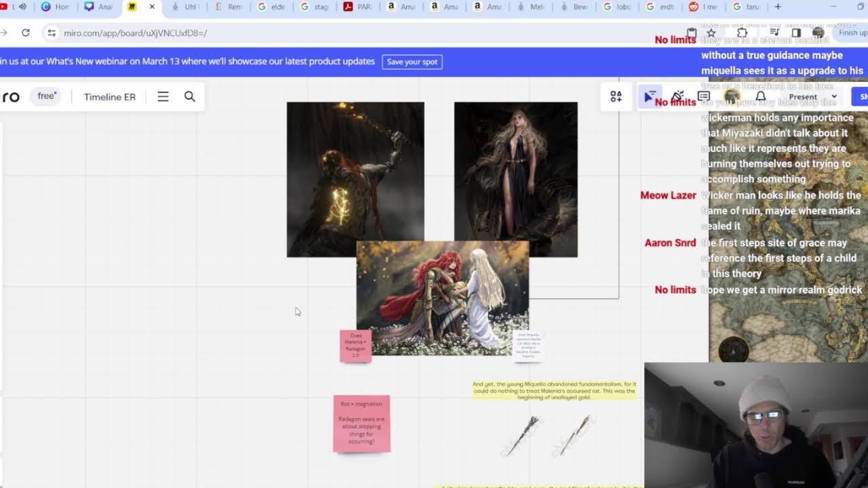Open browser extensions puzzle icon
868x488 pixels.
742,33
